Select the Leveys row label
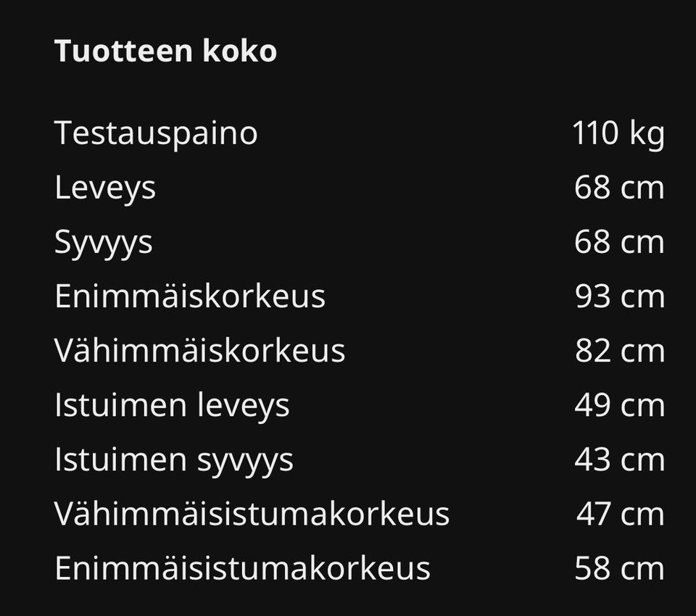696x616 pixels. (105, 188)
